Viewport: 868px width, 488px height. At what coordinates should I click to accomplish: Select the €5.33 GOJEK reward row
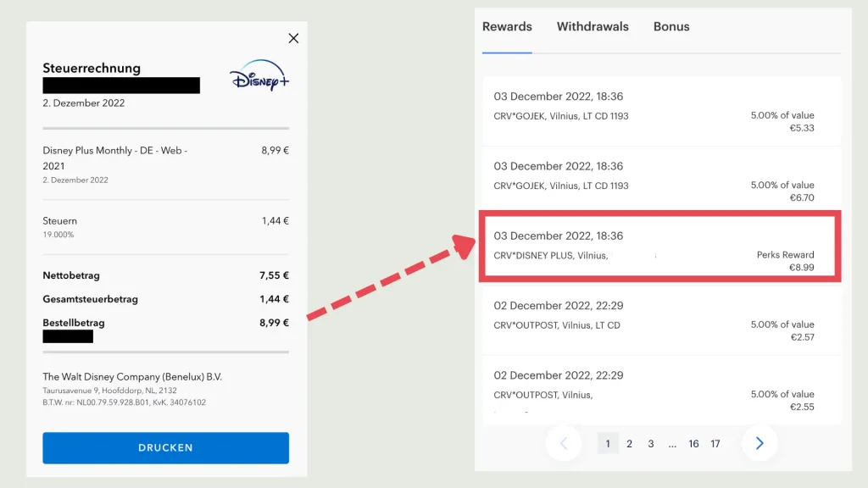659,112
